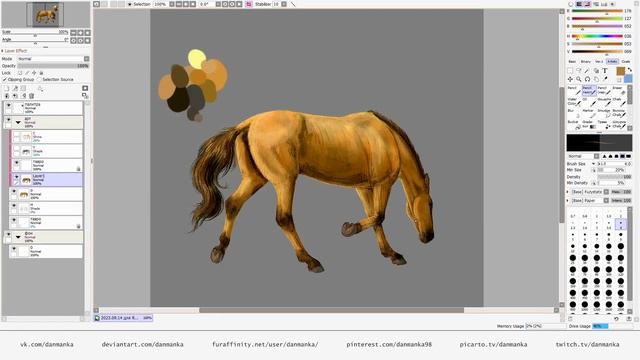Switch to the Ver.1 brush tab
This screenshot has width=640, height=360.
point(599,62)
